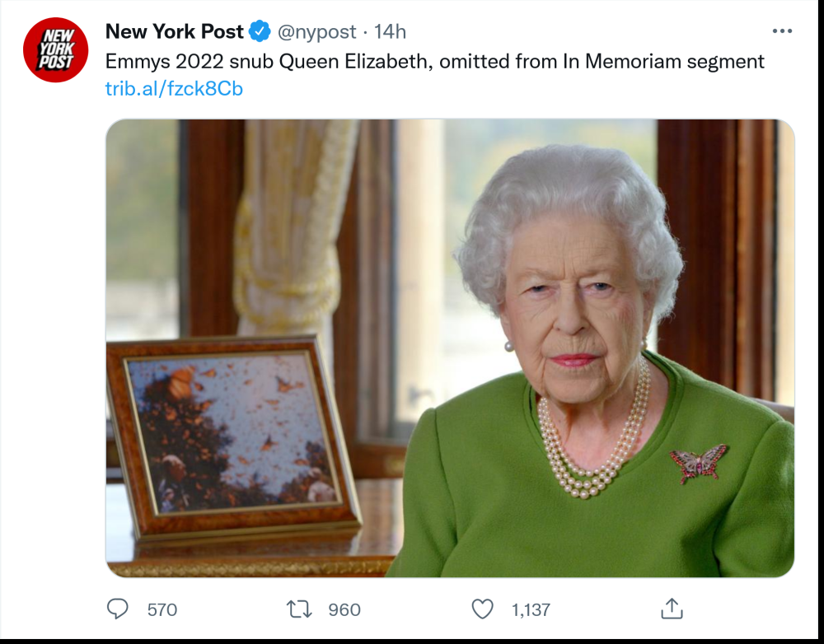Click the @nypost handle
This screenshot has height=644, width=824.
(317, 32)
